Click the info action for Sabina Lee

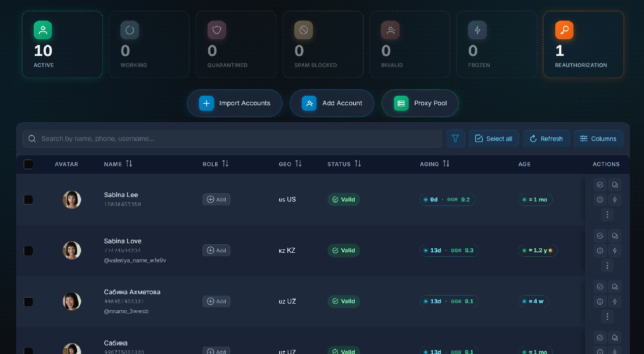(600, 199)
